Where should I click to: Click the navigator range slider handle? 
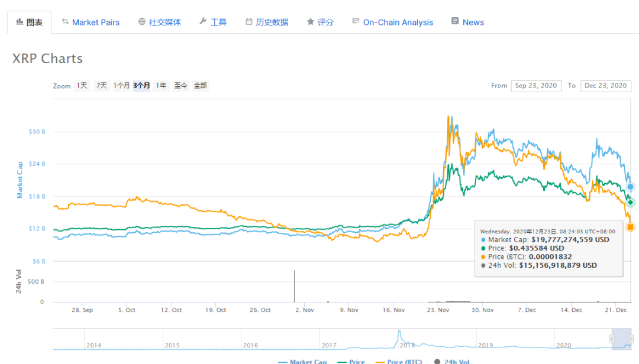[x=613, y=338]
